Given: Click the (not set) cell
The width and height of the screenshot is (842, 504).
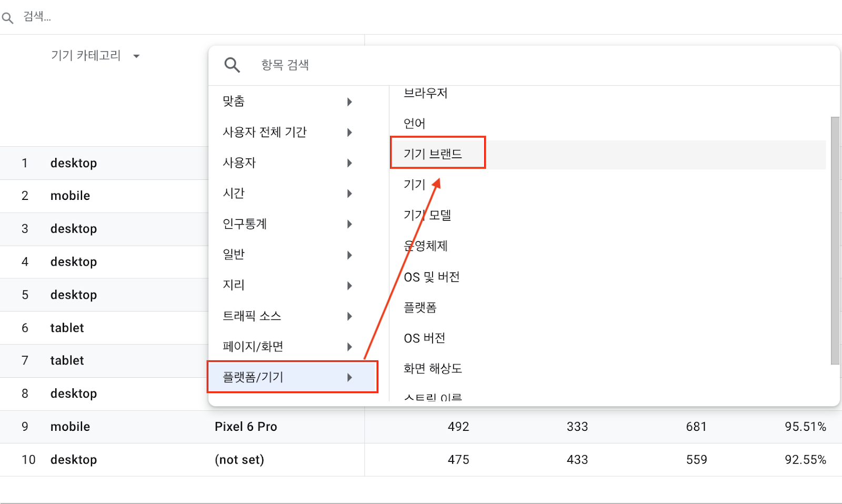Looking at the screenshot, I should (x=239, y=460).
